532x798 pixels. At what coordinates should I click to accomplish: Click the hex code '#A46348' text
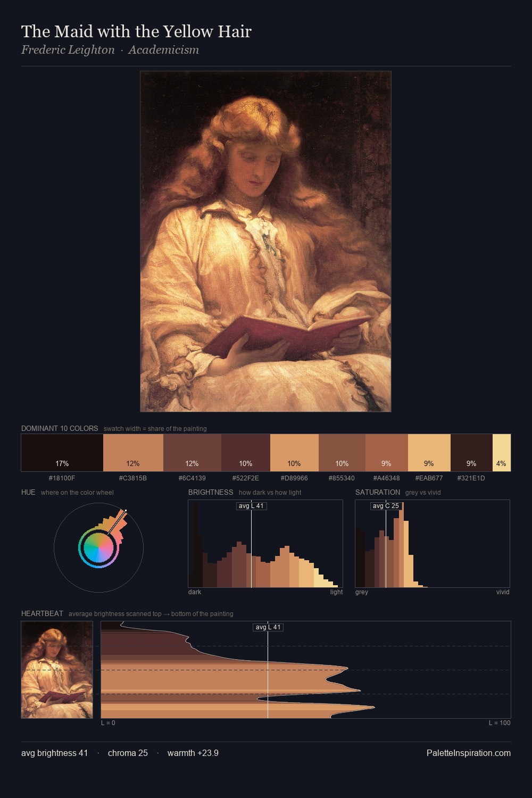(387, 478)
